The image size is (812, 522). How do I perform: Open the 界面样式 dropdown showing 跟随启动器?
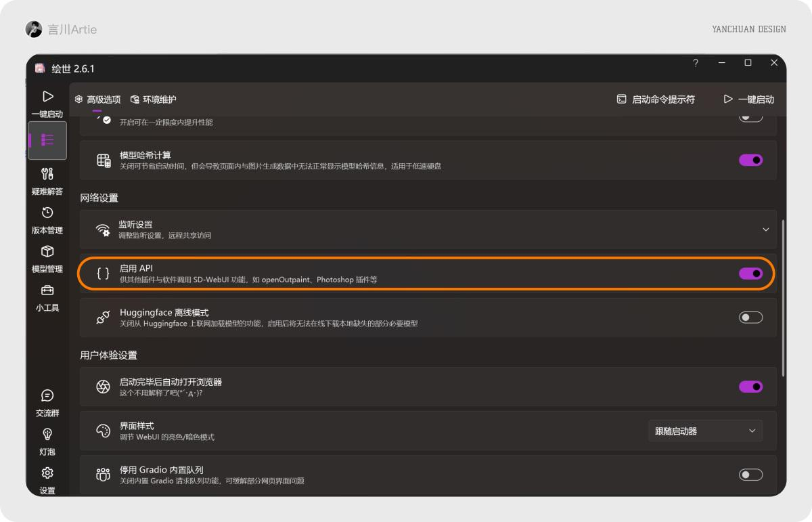pos(705,430)
